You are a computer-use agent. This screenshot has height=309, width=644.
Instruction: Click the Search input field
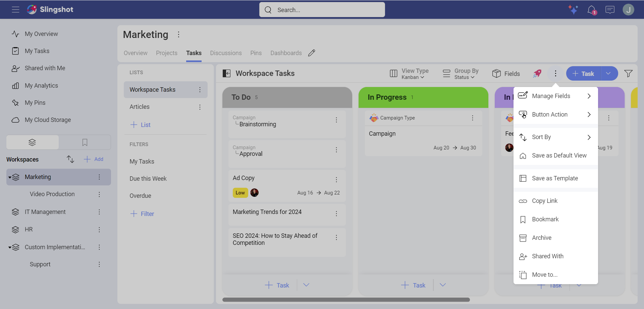click(x=322, y=10)
